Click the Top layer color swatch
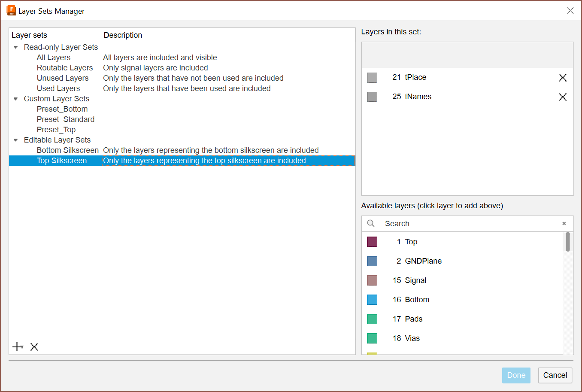The image size is (582, 392). [372, 242]
